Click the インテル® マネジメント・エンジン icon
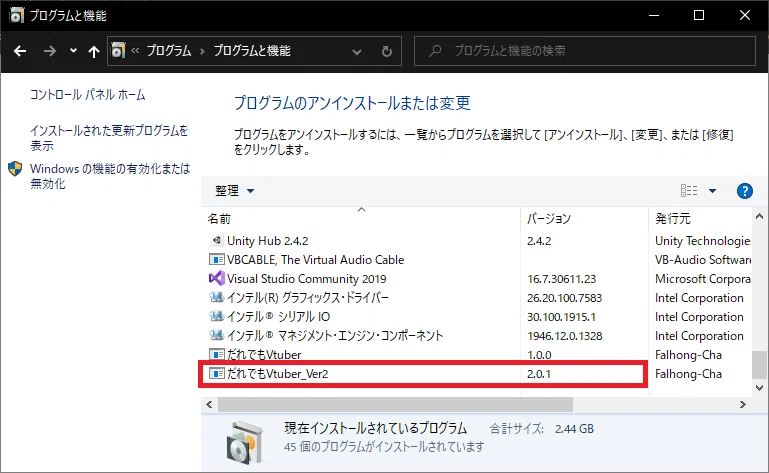Screen dimensions: 769x473 click(216, 336)
